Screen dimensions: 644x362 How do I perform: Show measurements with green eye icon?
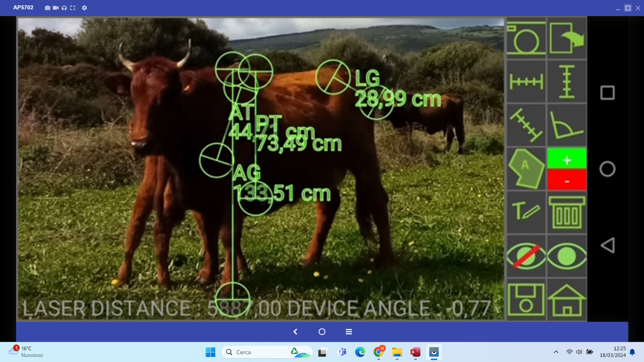[x=567, y=256]
